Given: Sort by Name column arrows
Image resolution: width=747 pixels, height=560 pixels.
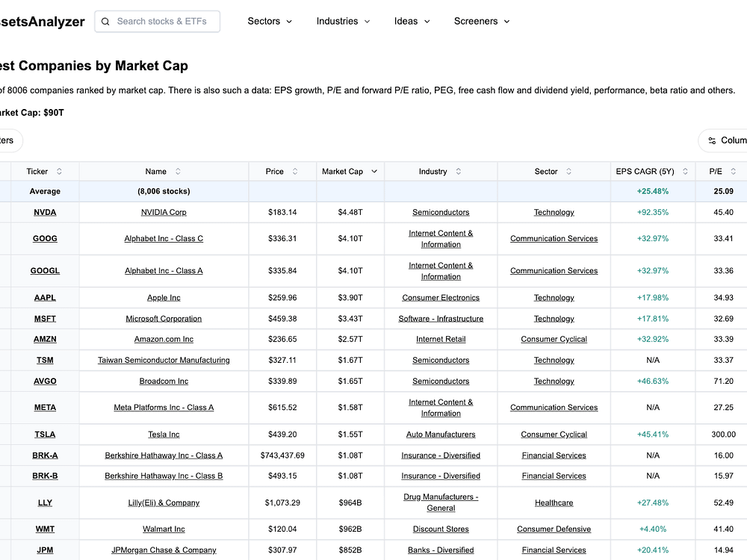Looking at the screenshot, I should coord(178,172).
